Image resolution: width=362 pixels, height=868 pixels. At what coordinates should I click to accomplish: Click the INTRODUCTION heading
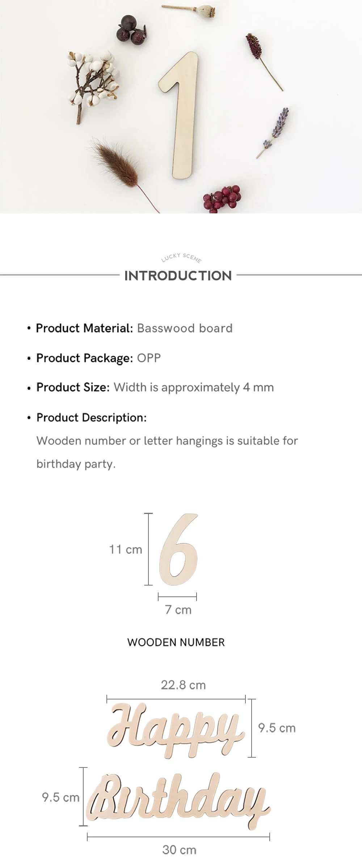178,276
